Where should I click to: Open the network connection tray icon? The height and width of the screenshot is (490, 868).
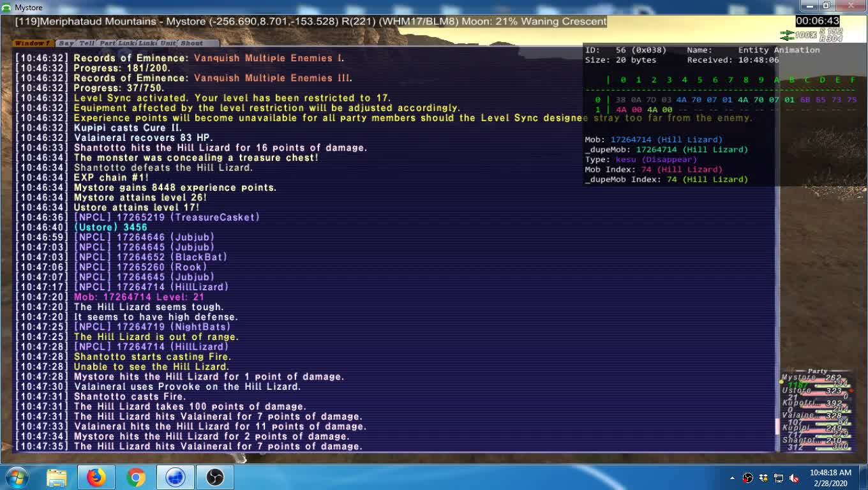[779, 478]
